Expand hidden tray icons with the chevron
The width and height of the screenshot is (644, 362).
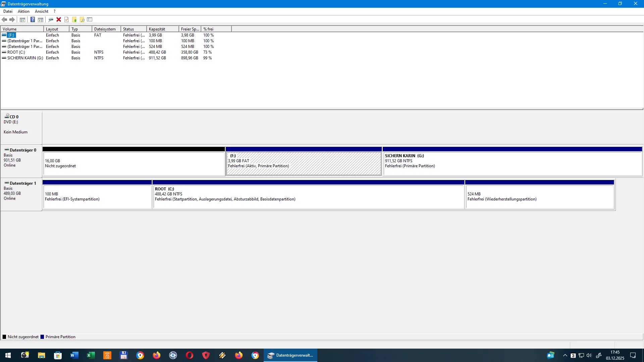click(565, 355)
